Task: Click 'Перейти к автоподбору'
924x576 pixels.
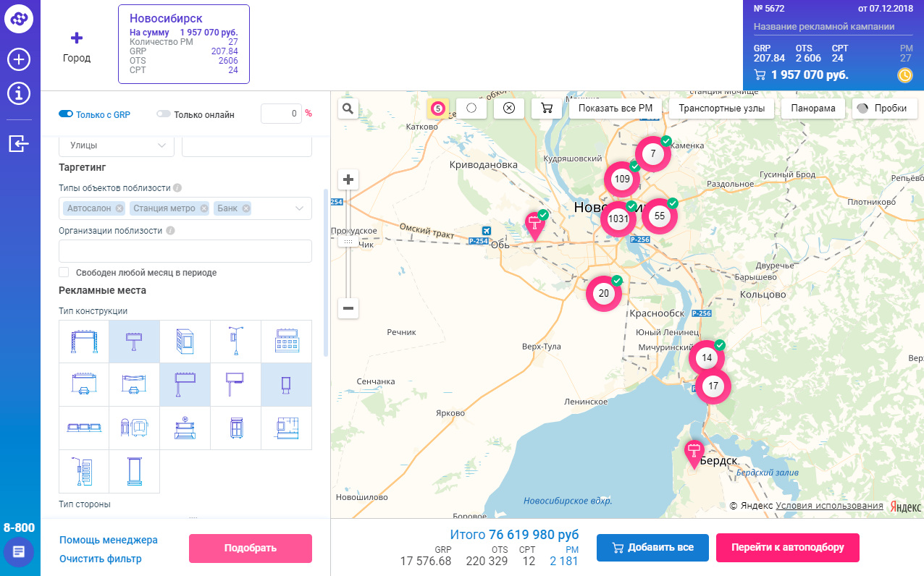Action: (788, 547)
